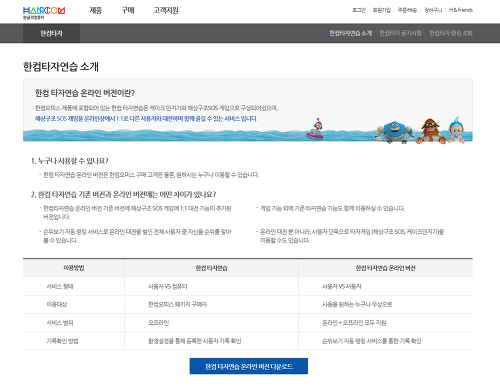Image resolution: width=500 pixels, height=386 pixels.
Task: Click the 한컴 타자연습 column header
Action: [212, 268]
